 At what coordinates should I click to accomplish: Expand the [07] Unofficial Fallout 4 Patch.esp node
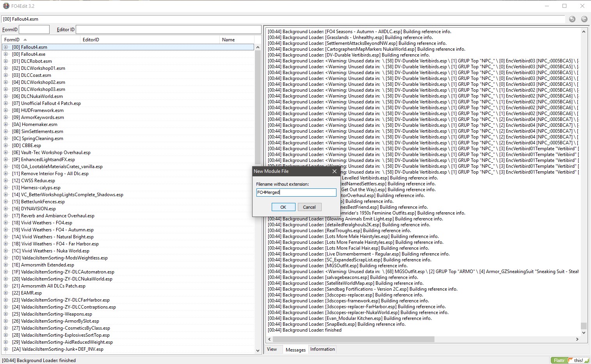(x=6, y=103)
